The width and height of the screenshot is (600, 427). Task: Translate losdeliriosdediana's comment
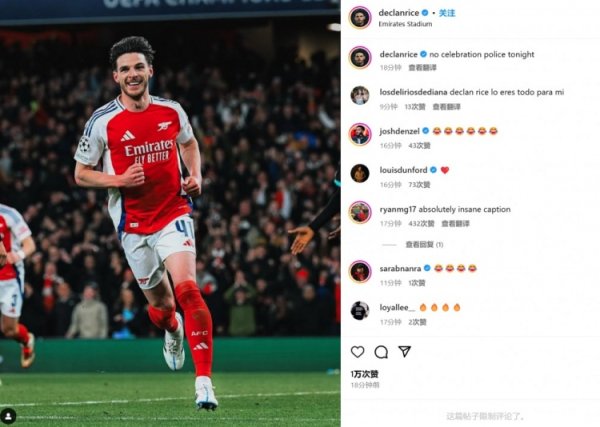click(x=447, y=107)
